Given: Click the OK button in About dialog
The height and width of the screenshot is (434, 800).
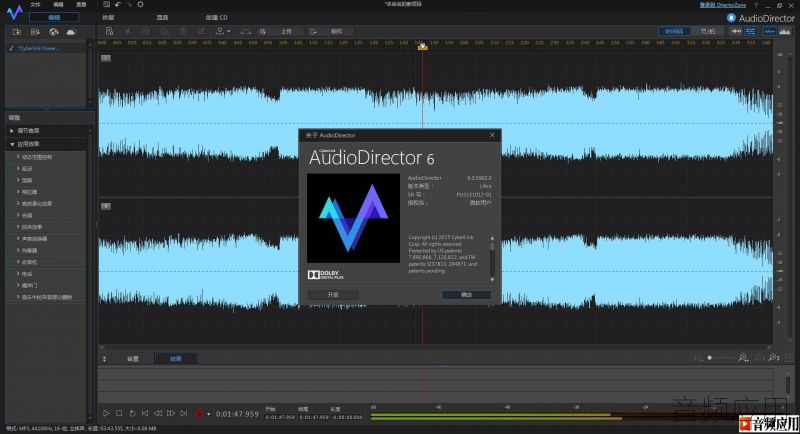Looking at the screenshot, I should 466,295.
